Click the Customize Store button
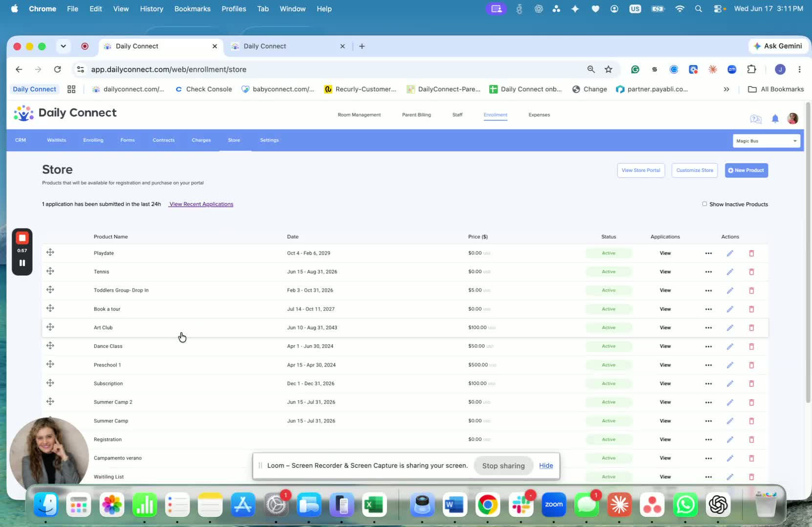Screen dimensions: 812x527 tap(694, 170)
